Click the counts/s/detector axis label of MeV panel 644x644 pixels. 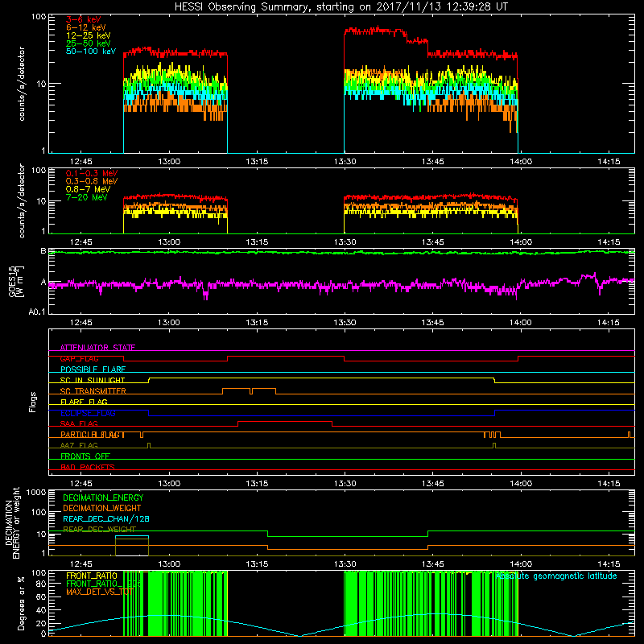point(22,200)
